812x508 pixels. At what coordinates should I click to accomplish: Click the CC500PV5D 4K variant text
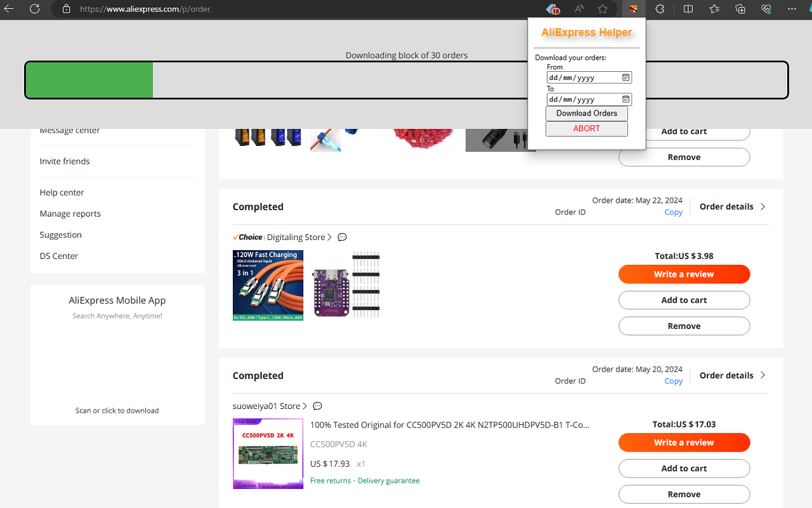(339, 444)
